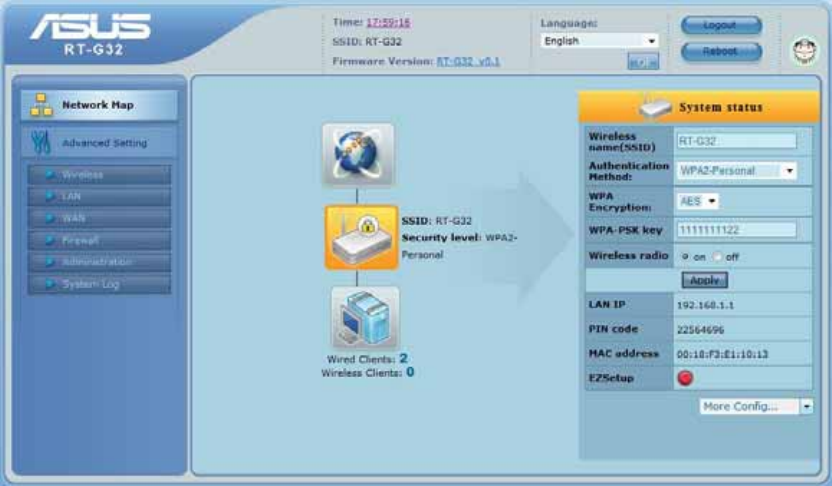Turn wireless radio on
The height and width of the screenshot is (486, 832).
click(685, 257)
